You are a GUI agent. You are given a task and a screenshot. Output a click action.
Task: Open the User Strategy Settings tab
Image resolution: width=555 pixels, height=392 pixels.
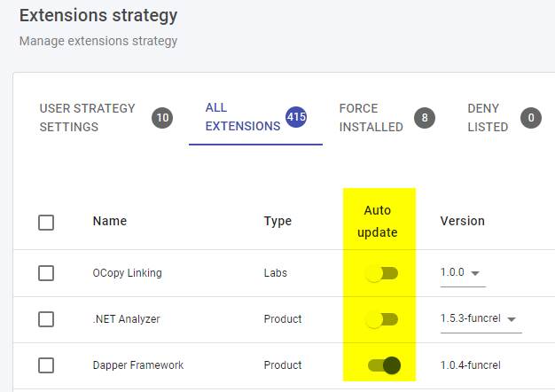click(88, 118)
